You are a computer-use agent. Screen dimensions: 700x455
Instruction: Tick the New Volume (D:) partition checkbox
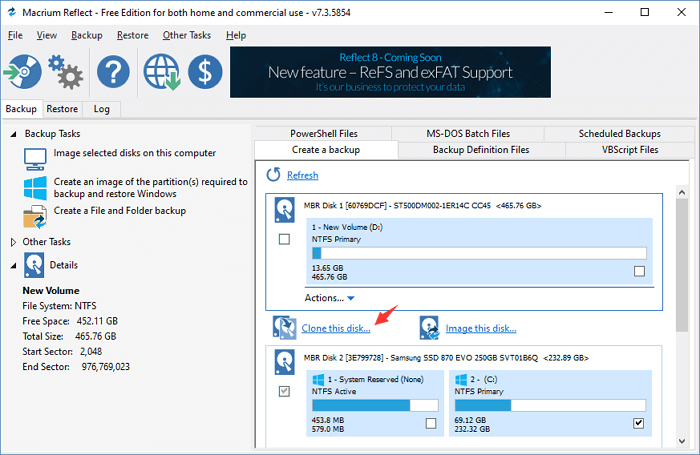point(639,272)
